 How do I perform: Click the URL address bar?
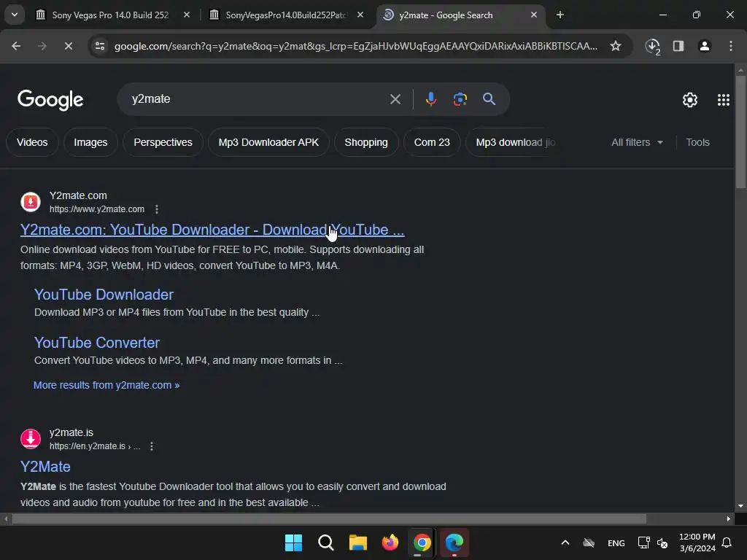point(355,46)
